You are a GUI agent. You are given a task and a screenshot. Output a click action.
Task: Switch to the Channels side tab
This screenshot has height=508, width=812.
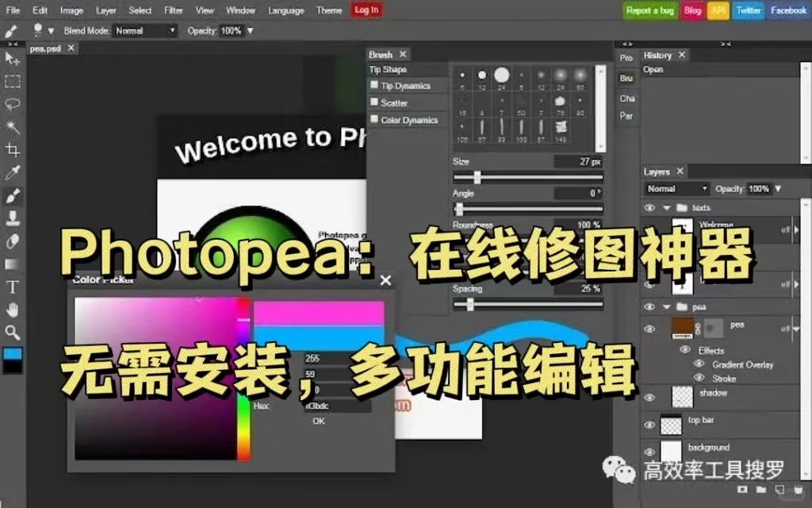tap(626, 98)
